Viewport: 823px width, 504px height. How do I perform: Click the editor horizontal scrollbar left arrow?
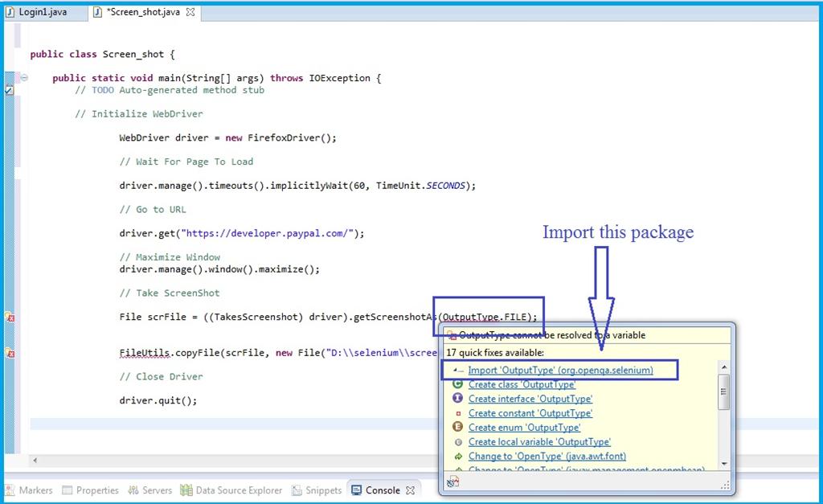point(35,461)
